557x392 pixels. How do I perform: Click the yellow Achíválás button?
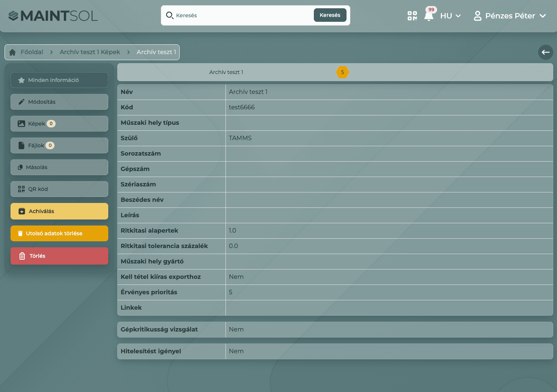[59, 211]
